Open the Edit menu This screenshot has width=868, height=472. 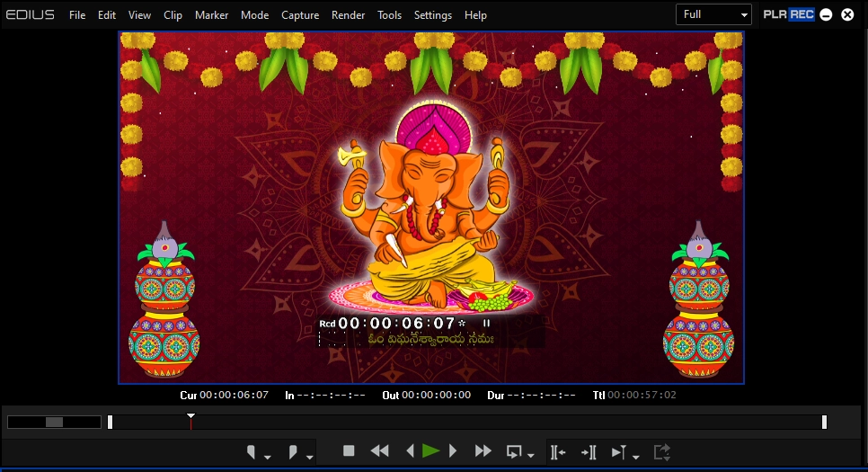[x=107, y=15]
